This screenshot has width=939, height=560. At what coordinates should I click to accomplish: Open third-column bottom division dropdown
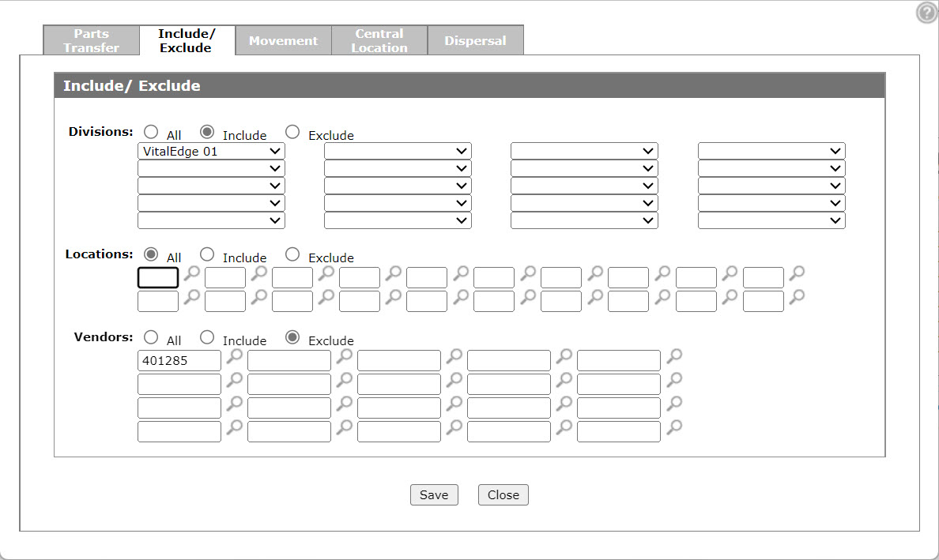tap(584, 220)
